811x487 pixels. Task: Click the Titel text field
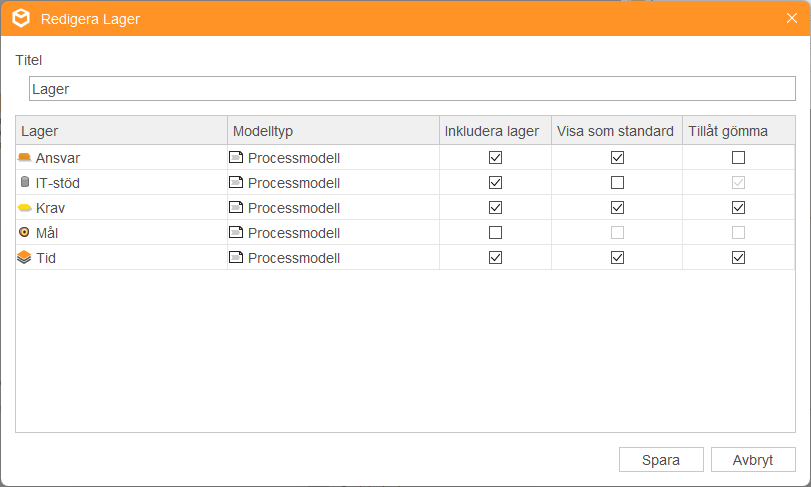point(412,89)
